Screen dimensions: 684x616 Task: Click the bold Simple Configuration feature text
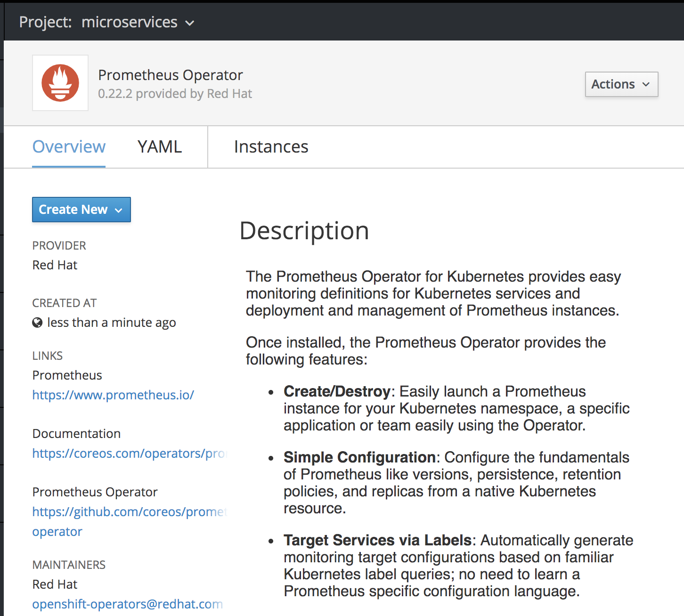pyautogui.click(x=359, y=457)
